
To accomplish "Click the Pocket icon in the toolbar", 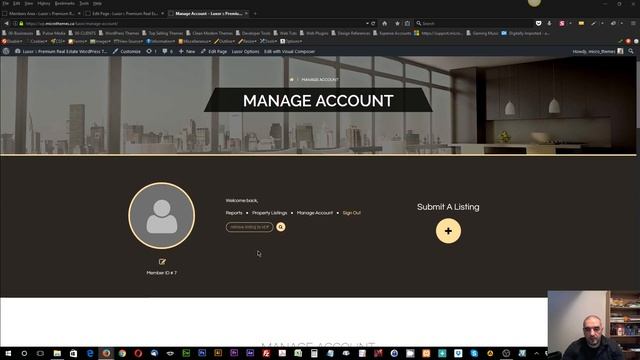I will point(538,24).
